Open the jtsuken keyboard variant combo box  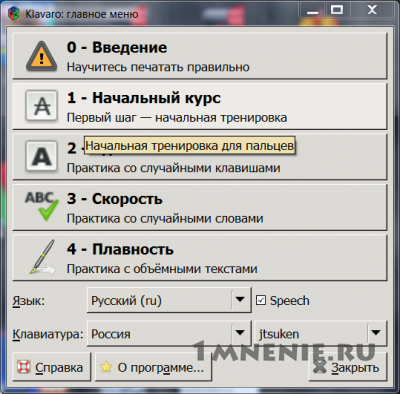[321, 333]
